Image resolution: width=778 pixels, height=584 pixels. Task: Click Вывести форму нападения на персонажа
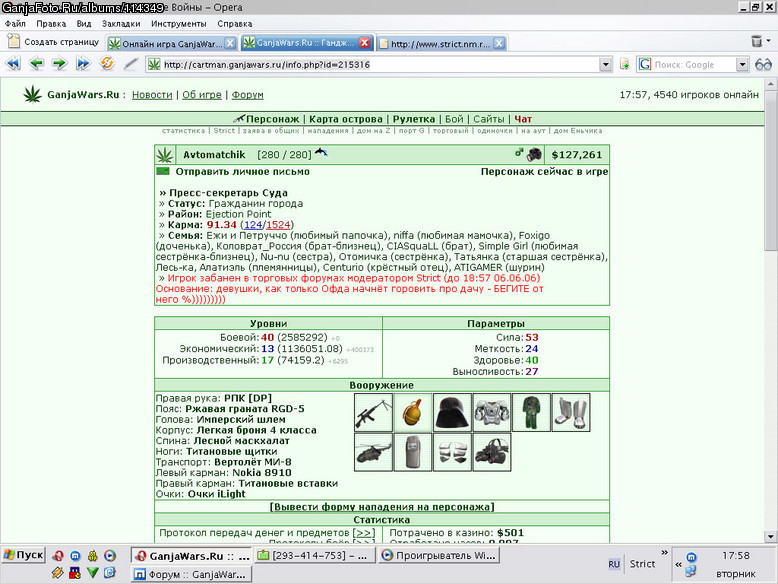click(x=382, y=507)
